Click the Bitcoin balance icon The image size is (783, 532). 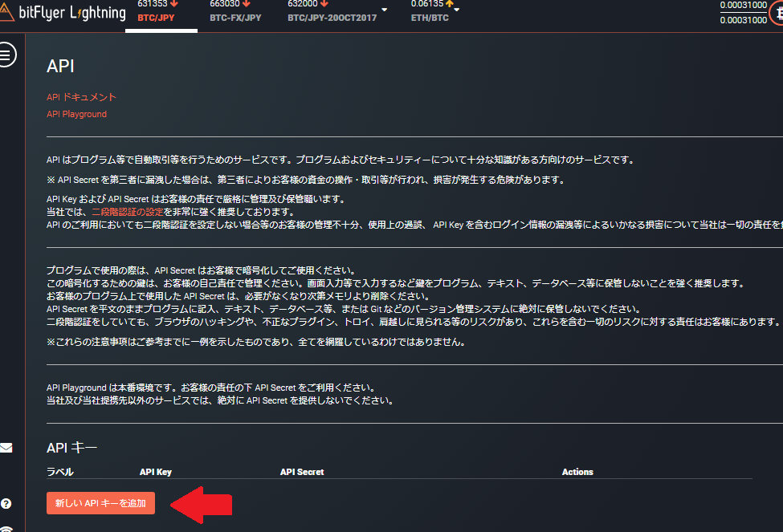click(778, 14)
